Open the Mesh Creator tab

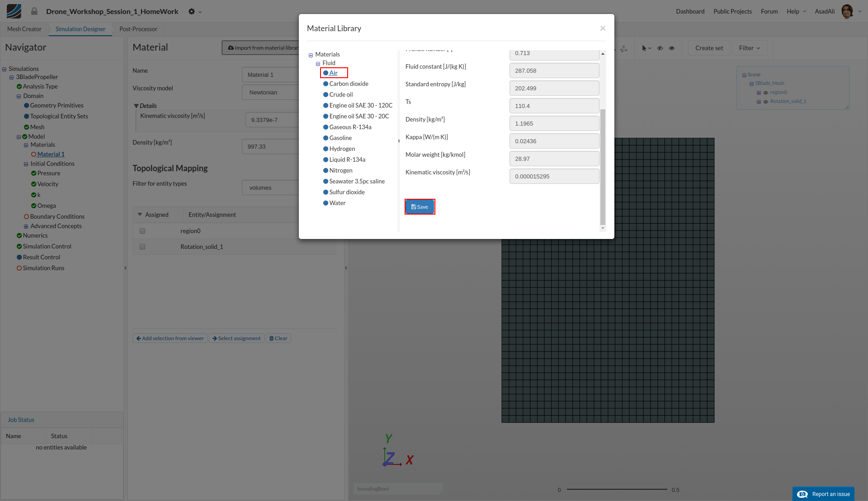coord(24,29)
